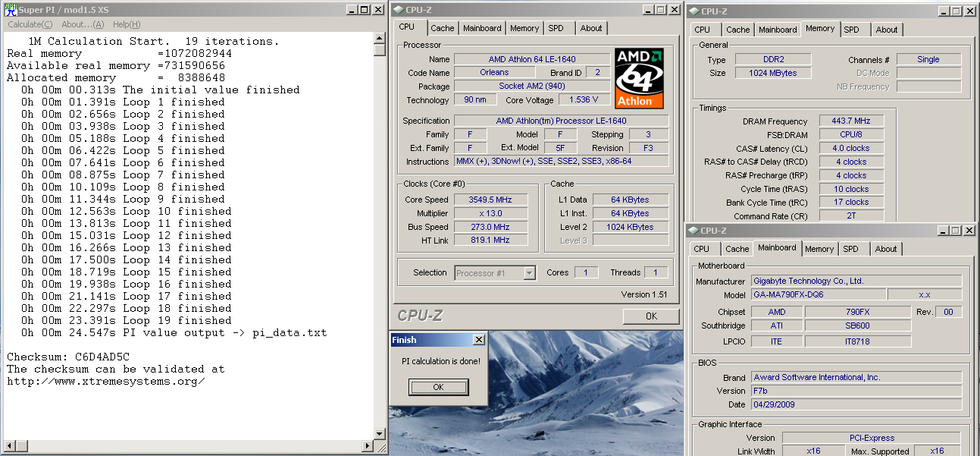Image resolution: width=980 pixels, height=456 pixels.
Task: Select Memory tab in Mainboard CPU-Z window
Action: tap(819, 249)
